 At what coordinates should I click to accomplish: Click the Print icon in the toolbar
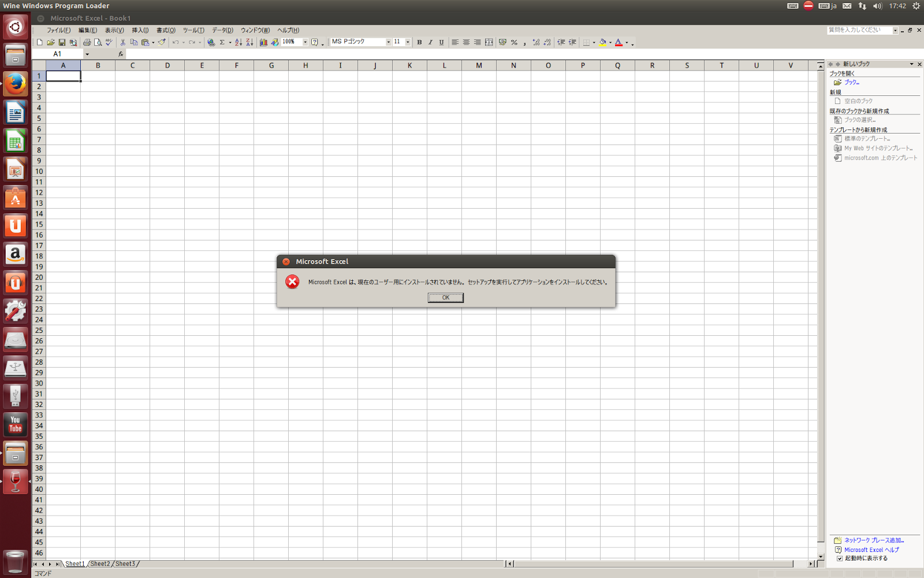[87, 42]
